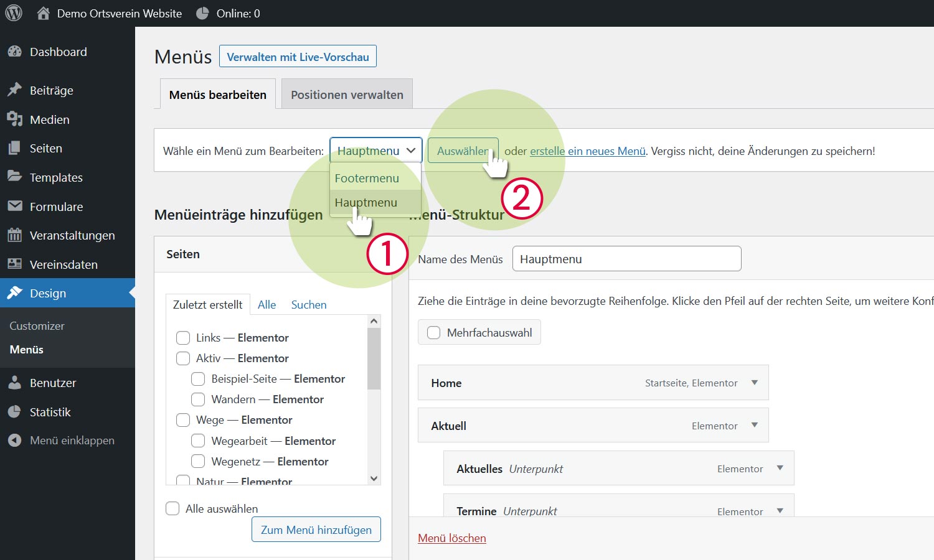Tick the Aktiv — Elementor checkbox

pos(183,358)
